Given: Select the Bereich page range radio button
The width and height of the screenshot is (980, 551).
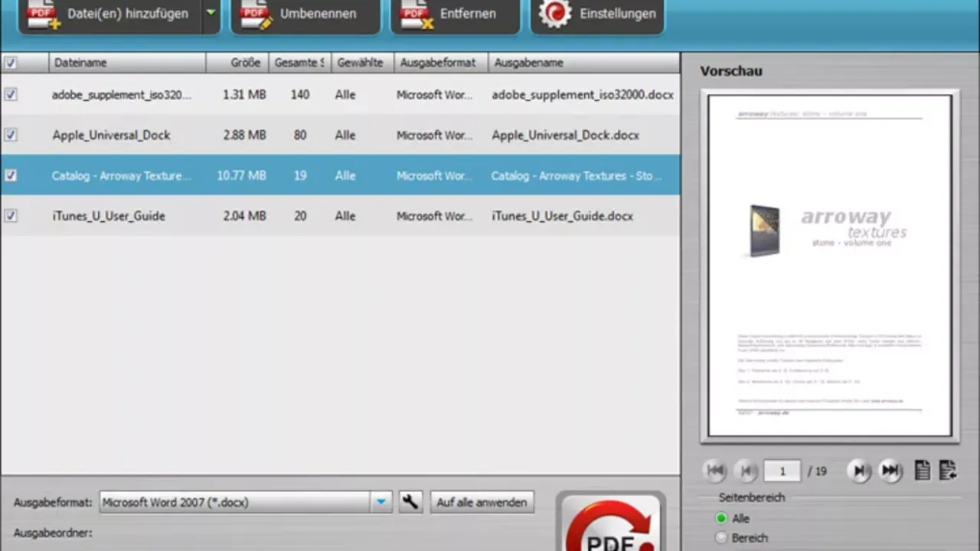Looking at the screenshot, I should pyautogui.click(x=720, y=538).
